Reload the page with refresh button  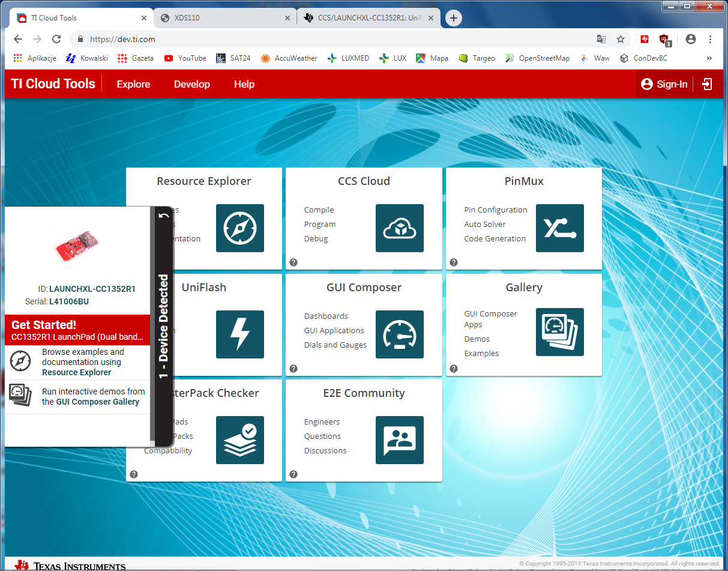pos(56,39)
